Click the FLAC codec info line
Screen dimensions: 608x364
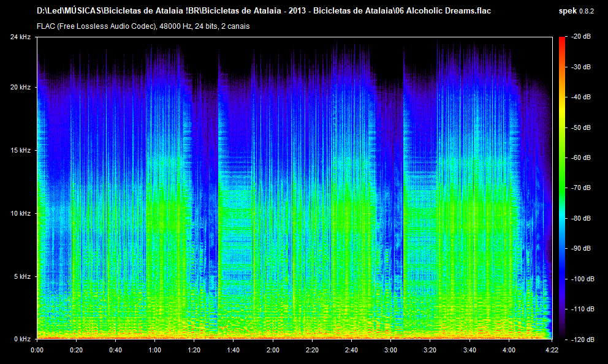[143, 26]
